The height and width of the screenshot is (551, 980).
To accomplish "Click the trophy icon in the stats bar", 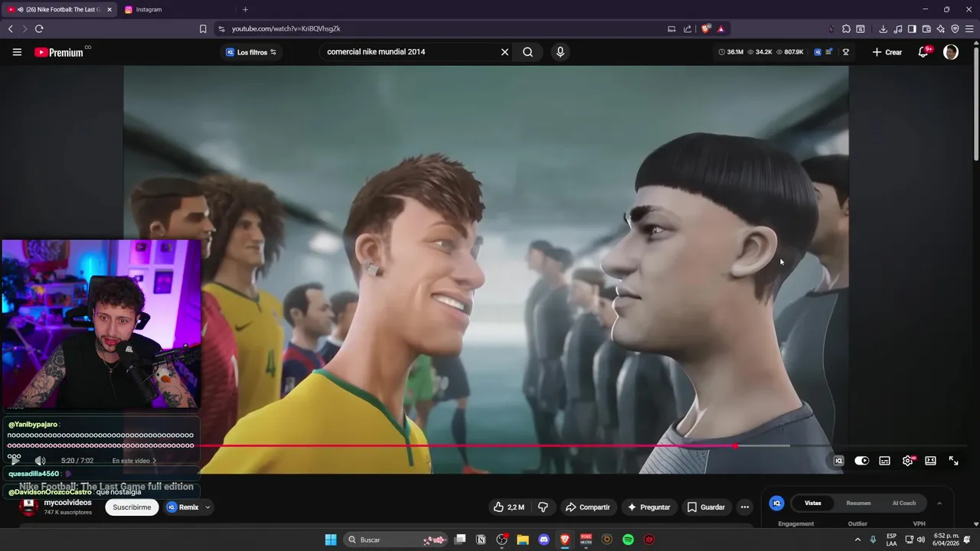I will coord(846,52).
